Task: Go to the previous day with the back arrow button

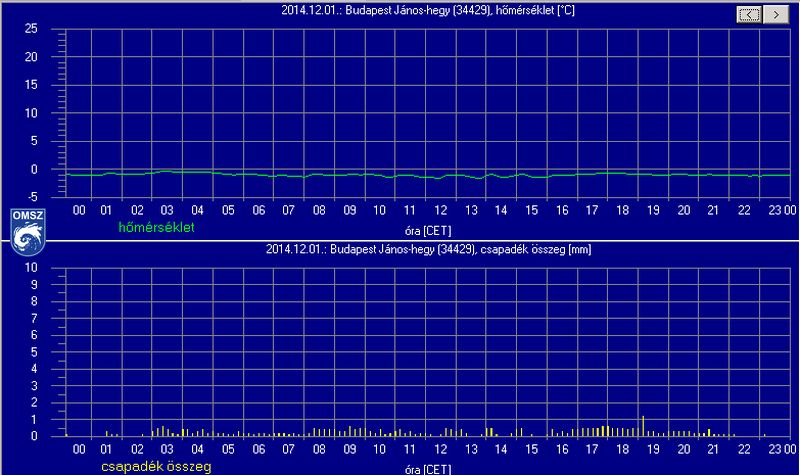Action: pyautogui.click(x=749, y=14)
